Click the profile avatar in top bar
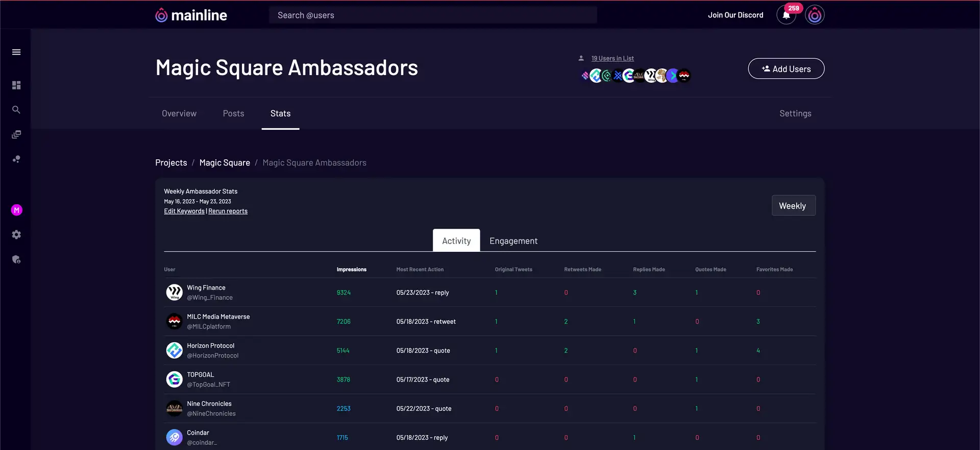Viewport: 980px width, 450px height. 815,15
